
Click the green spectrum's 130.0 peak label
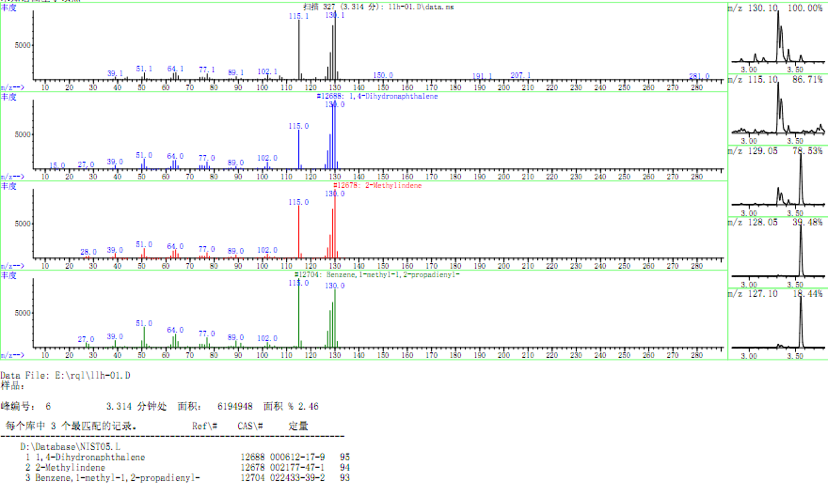point(334,286)
